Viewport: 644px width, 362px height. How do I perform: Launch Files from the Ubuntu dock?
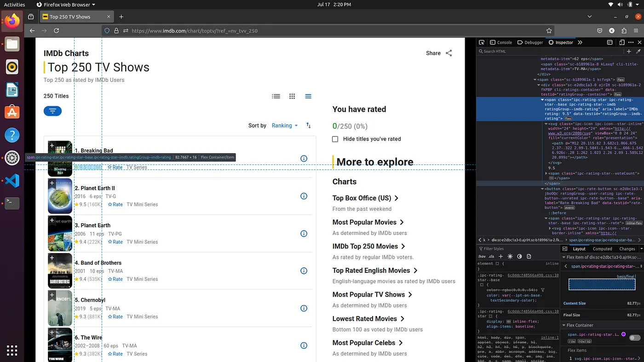[x=12, y=45]
